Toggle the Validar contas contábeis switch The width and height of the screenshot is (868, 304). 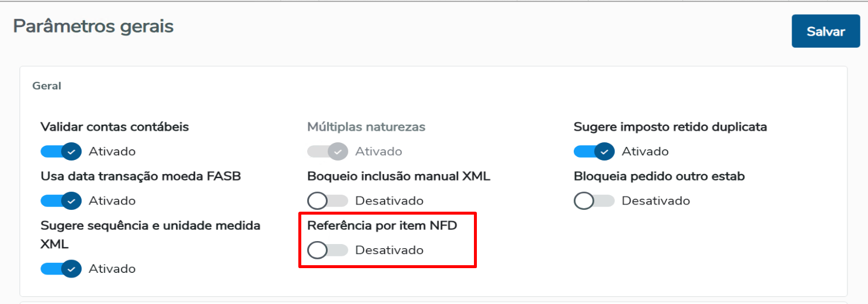pos(60,152)
